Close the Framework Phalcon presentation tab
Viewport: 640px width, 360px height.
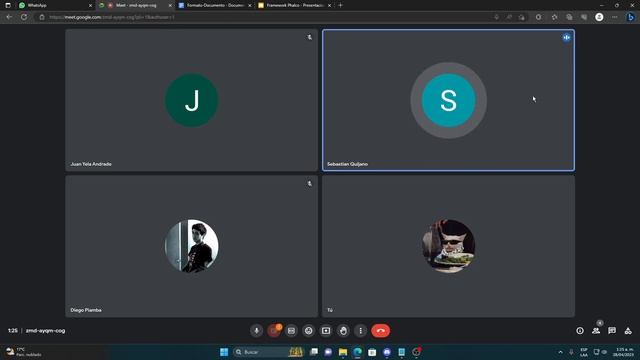(329, 5)
